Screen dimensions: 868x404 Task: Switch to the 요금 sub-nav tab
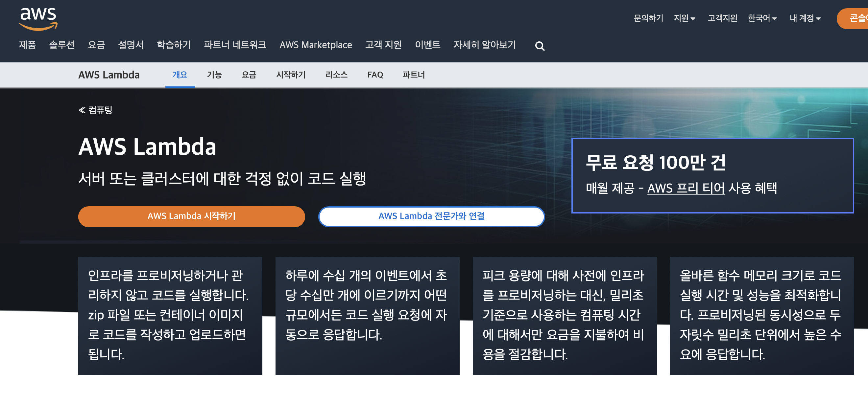point(249,75)
